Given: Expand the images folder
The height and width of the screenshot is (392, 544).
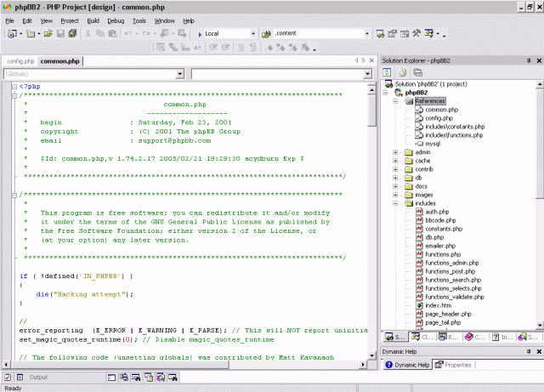Looking at the screenshot, I should 395,195.
